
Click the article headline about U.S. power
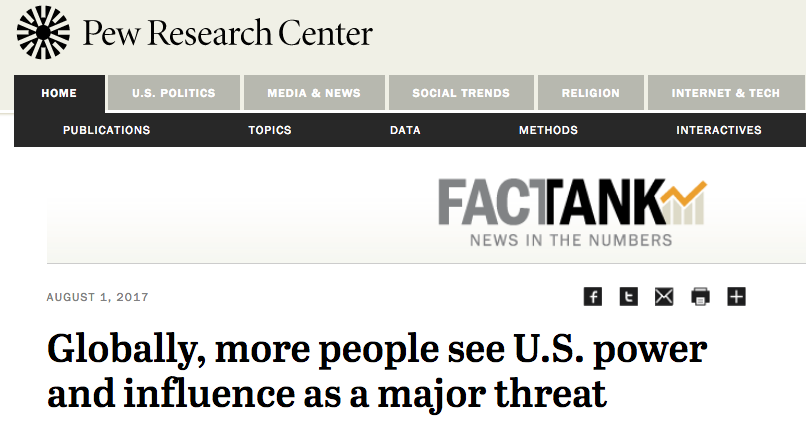click(x=377, y=371)
